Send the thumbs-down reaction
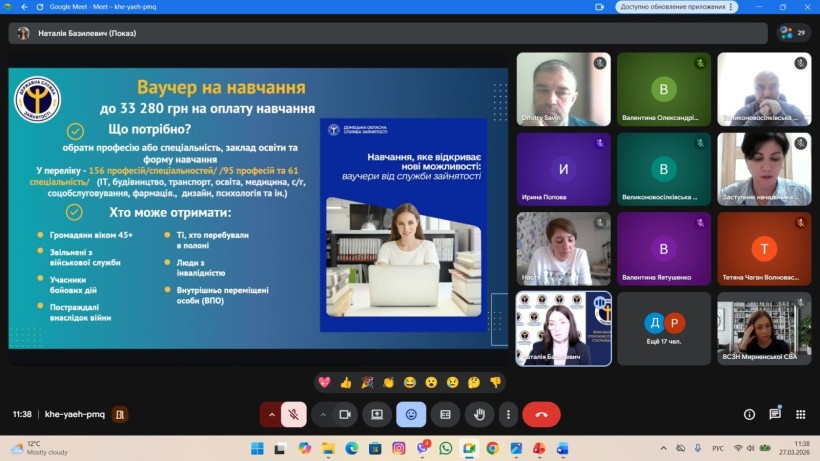 [495, 383]
